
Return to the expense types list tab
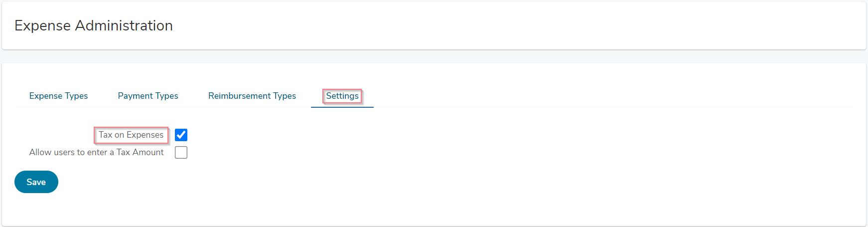click(58, 96)
